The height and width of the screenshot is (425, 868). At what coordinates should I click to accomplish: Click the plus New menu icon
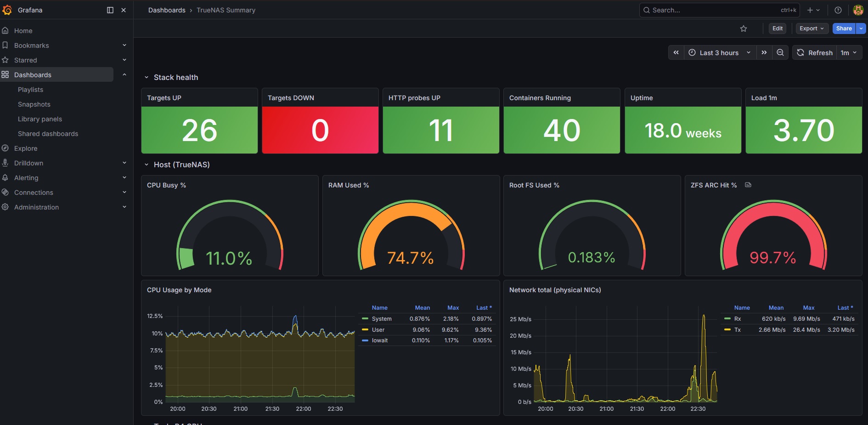pos(813,10)
